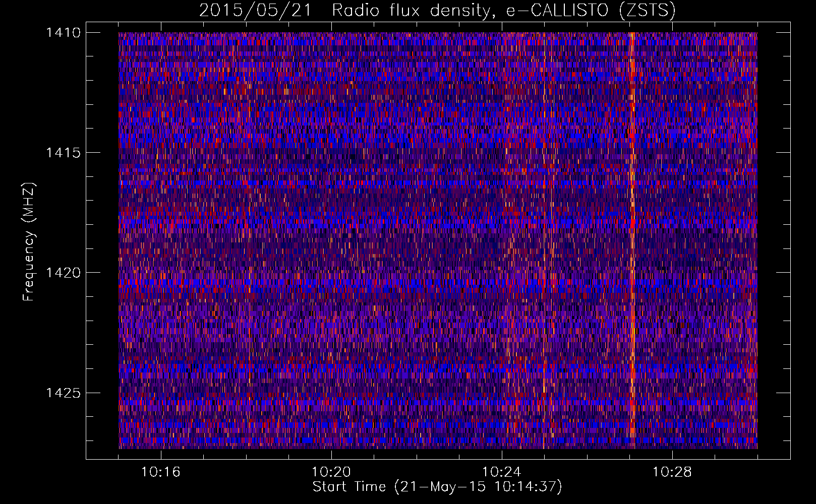Click the 10:16 time tick label
Image resolution: width=816 pixels, height=504 pixels.
coord(161,472)
